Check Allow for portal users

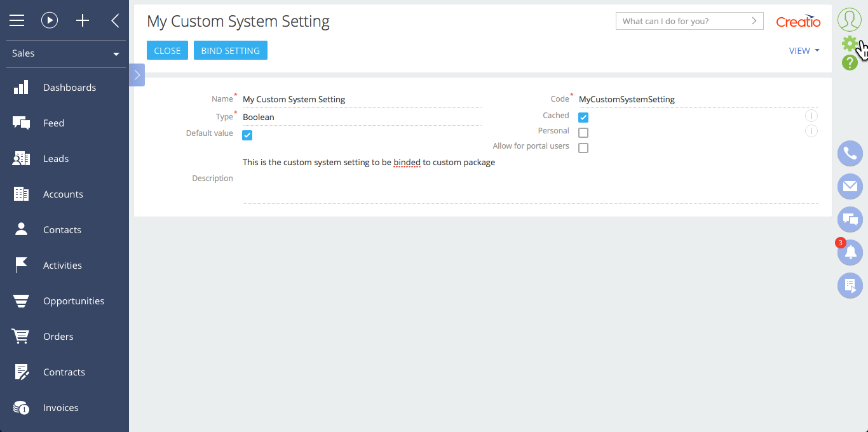click(x=583, y=148)
